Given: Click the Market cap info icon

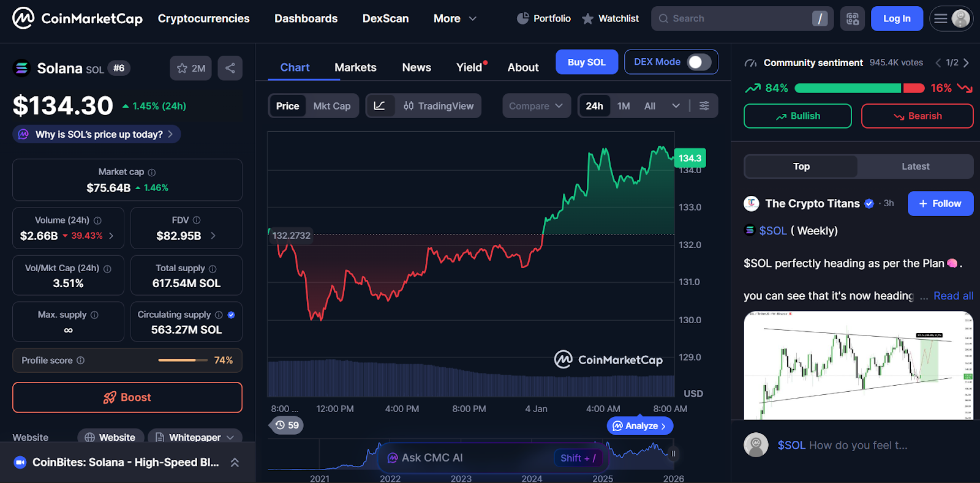Looking at the screenshot, I should tap(152, 173).
